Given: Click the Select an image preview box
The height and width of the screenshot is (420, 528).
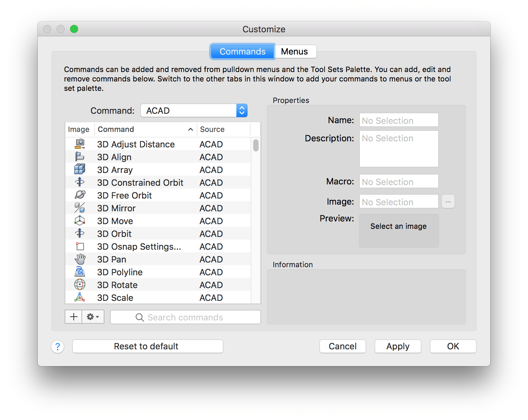Looking at the screenshot, I should pos(399,231).
